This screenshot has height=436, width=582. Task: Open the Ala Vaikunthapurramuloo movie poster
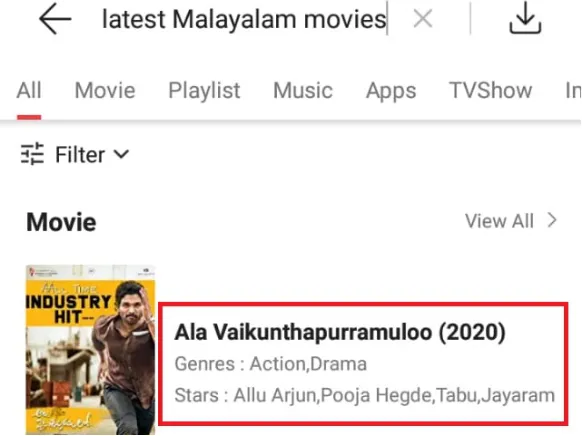pos(90,350)
